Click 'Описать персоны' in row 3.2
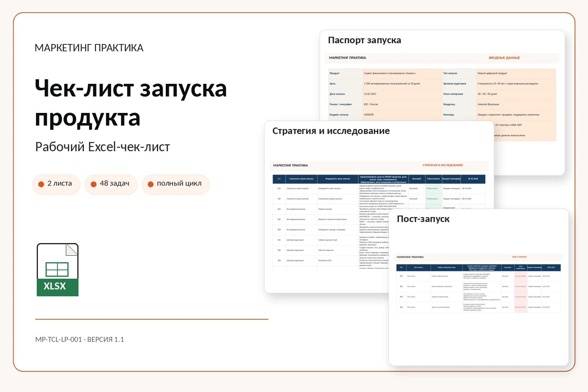 (x=326, y=250)
